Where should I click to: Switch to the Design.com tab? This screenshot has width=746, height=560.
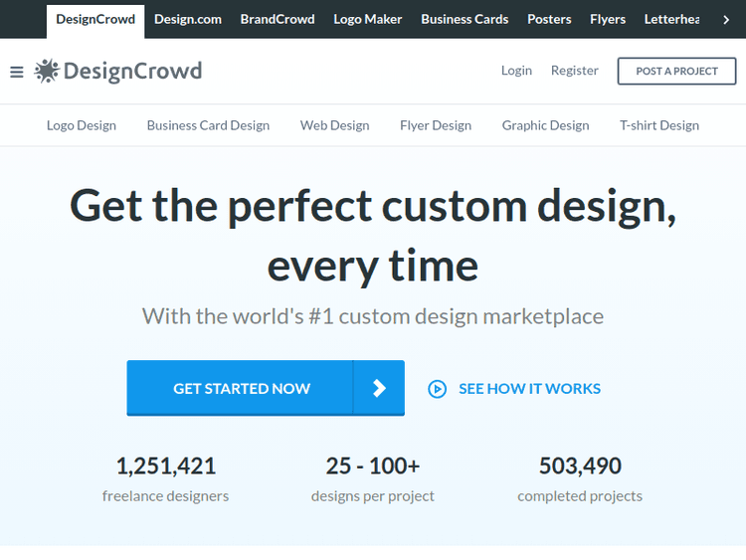[x=188, y=20]
